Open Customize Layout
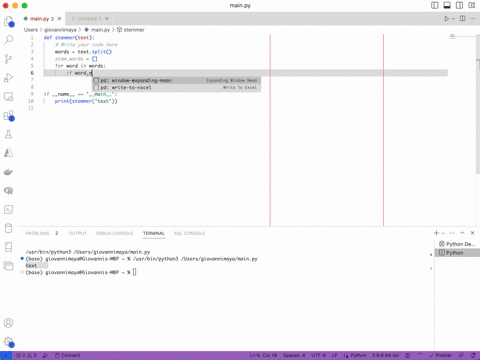480x360 pixels. [x=472, y=5]
